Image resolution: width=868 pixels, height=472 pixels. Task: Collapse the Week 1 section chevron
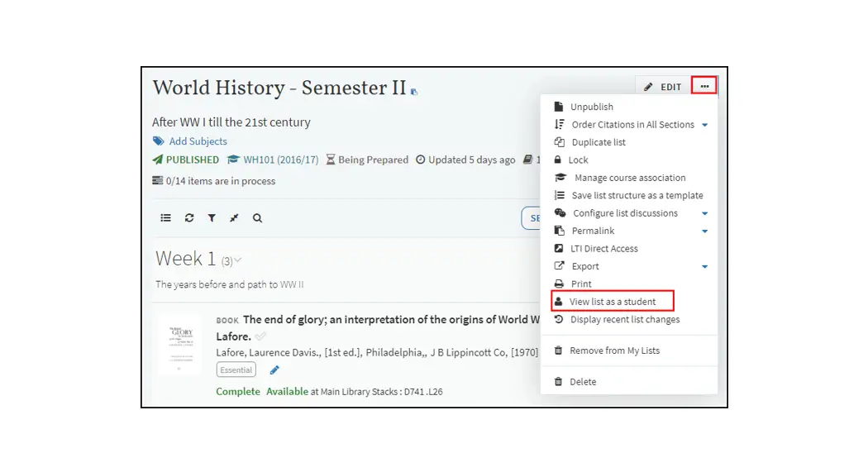pos(238,260)
